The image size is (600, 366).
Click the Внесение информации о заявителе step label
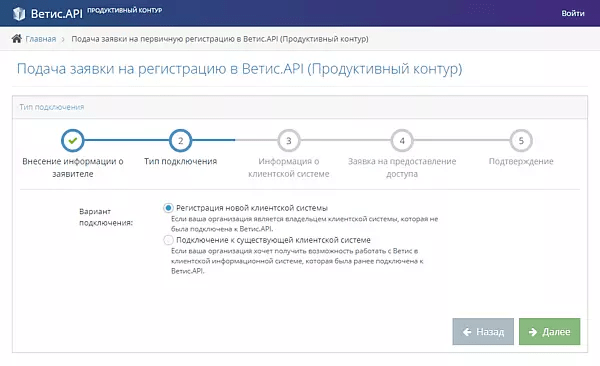73,168
